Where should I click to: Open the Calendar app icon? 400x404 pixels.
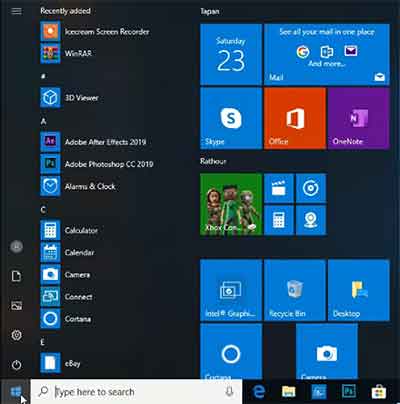coord(50,252)
